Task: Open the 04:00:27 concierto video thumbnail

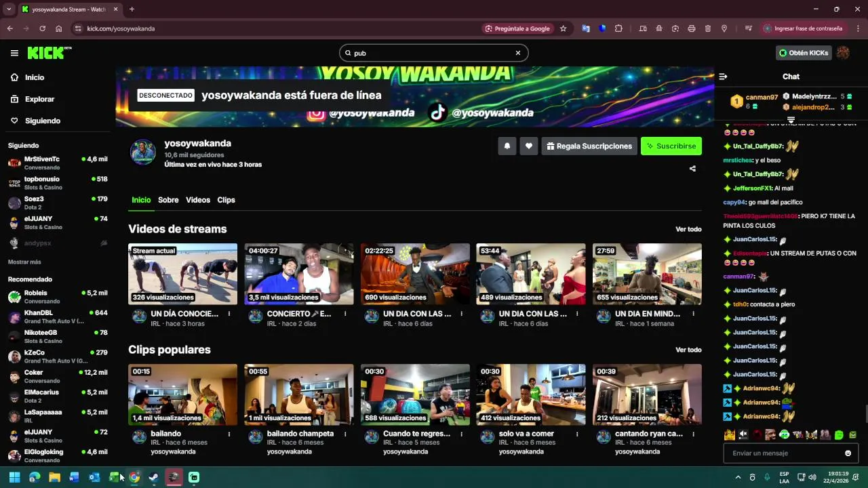Action: [299, 274]
